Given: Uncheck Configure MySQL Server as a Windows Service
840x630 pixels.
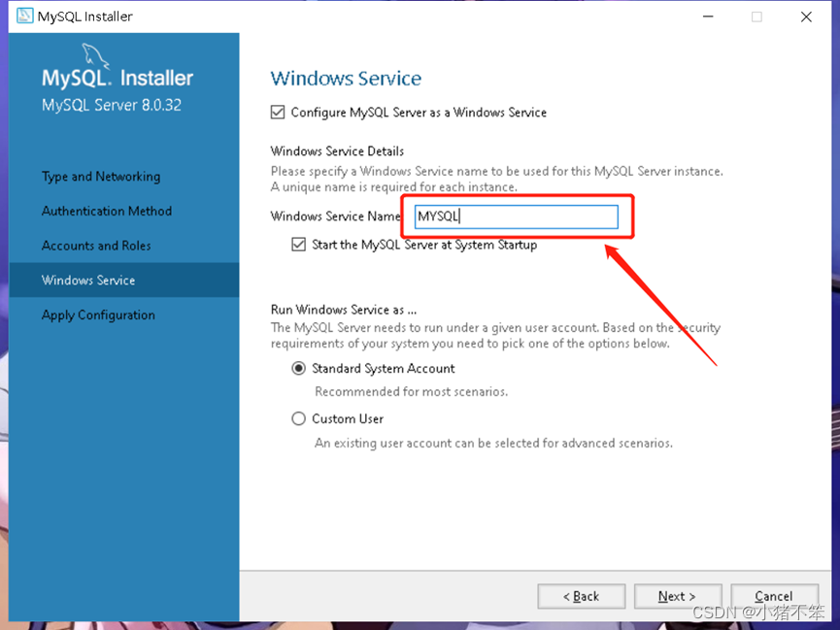Looking at the screenshot, I should tap(278, 112).
